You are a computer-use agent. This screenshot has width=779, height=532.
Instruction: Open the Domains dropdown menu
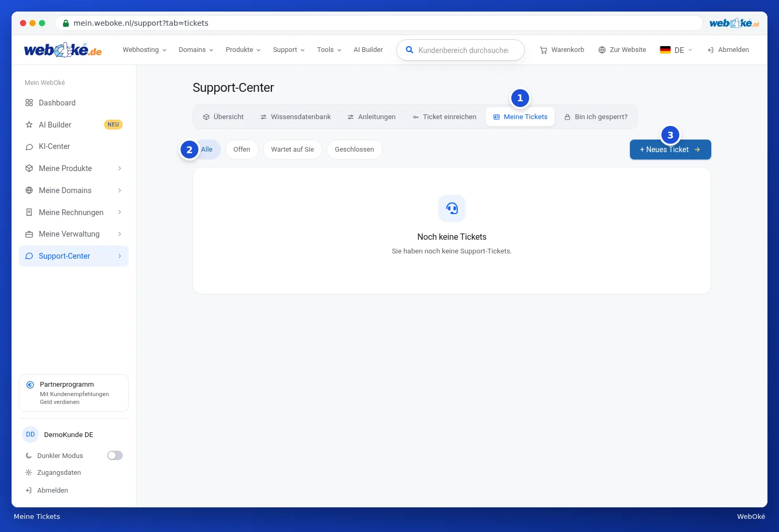pos(196,50)
